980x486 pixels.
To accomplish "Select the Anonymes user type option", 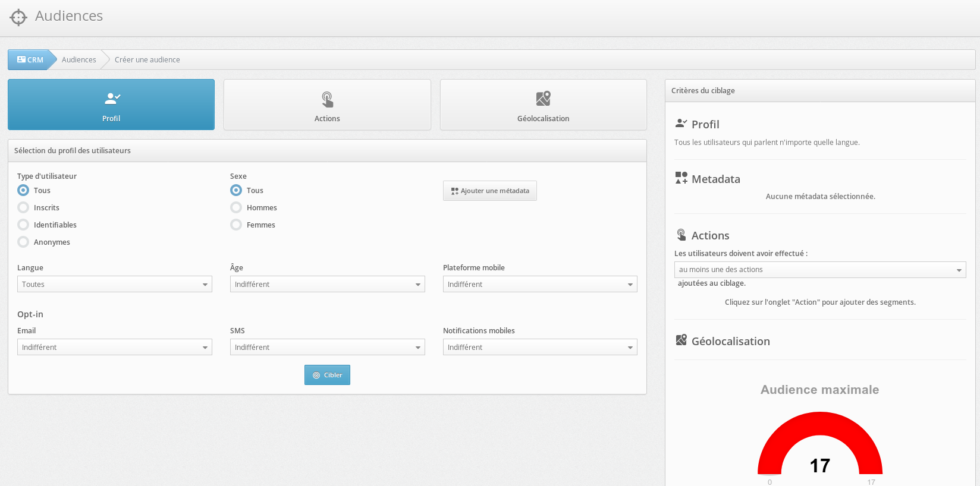I will (23, 242).
